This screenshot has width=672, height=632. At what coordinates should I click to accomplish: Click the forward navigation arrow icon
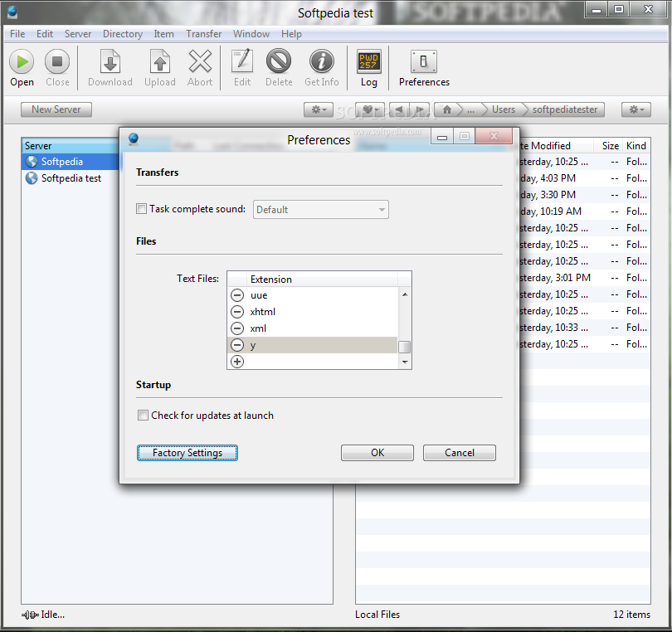coord(421,109)
